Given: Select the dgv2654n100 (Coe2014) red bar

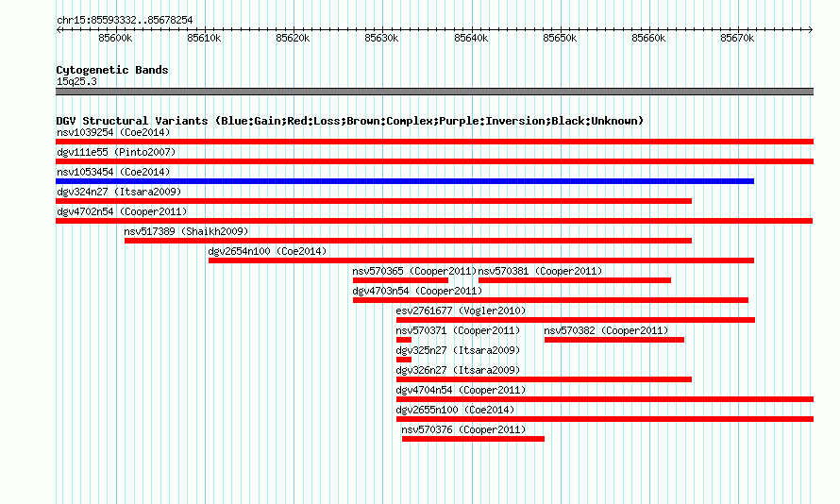Looking at the screenshot, I should pos(481,260).
